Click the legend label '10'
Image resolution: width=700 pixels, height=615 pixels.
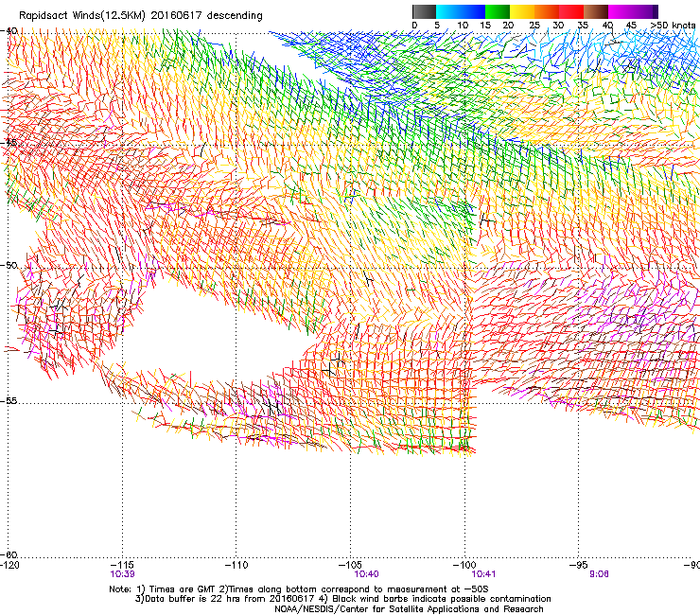click(463, 26)
